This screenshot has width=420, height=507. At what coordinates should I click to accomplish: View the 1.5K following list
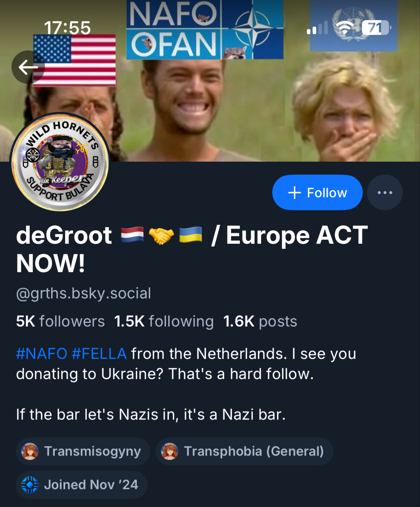pos(164,321)
